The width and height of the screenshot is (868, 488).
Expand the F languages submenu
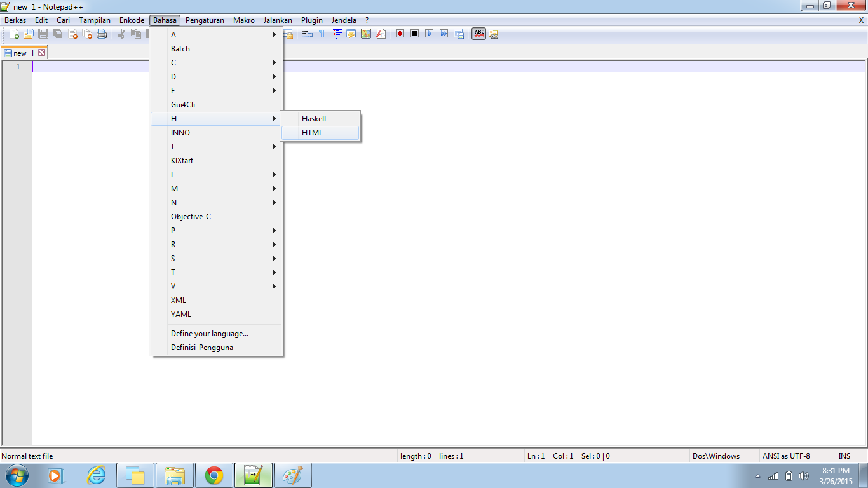point(216,91)
